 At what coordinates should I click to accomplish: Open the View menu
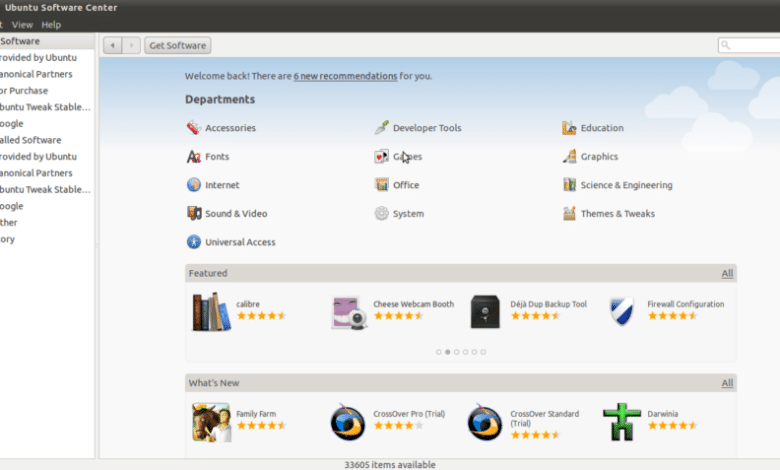point(22,25)
